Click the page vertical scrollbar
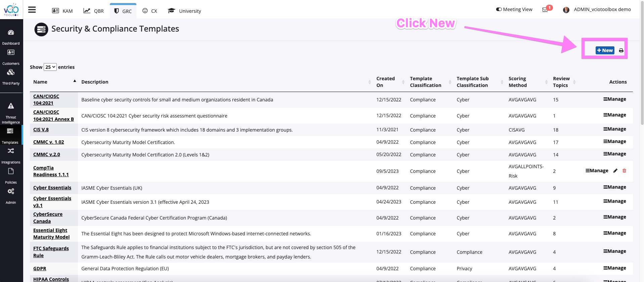644x282 pixels. coord(642,64)
